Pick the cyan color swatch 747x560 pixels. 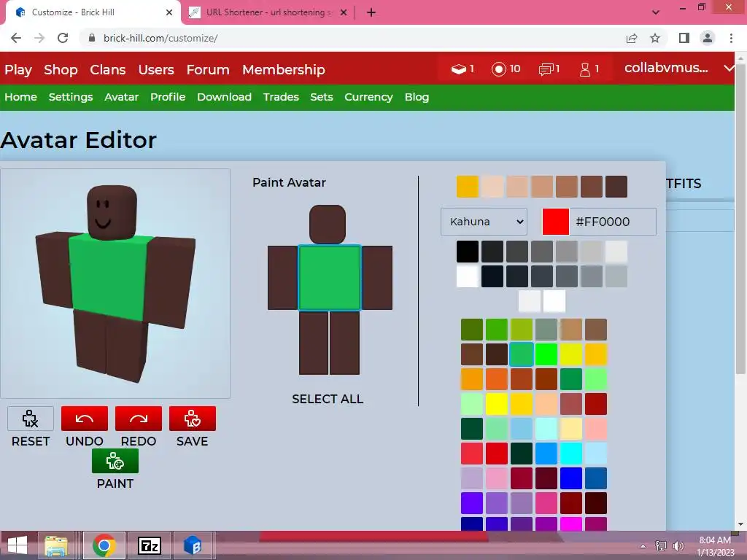point(570,454)
